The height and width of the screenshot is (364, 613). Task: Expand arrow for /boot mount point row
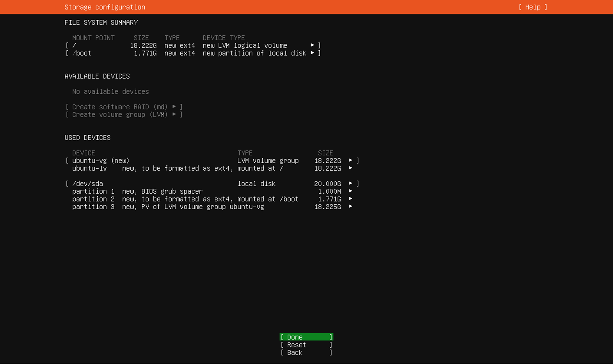pos(312,53)
